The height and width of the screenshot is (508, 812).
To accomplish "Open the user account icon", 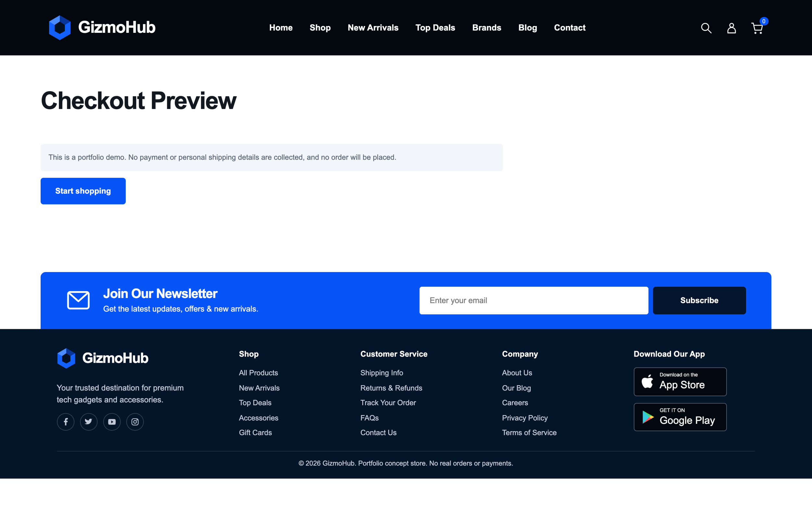I will click(731, 28).
